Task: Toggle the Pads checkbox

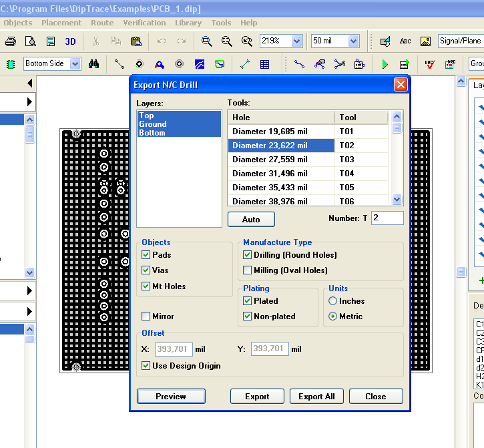Action: (146, 255)
